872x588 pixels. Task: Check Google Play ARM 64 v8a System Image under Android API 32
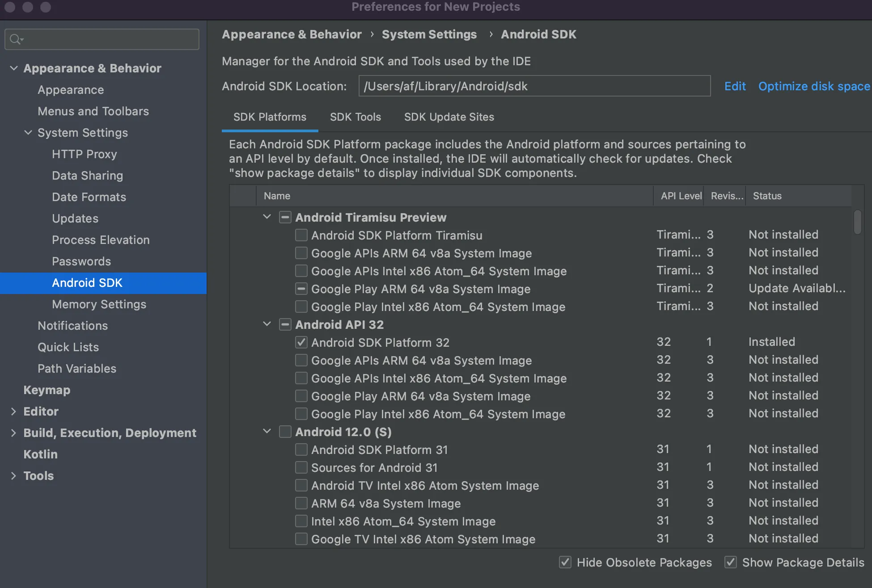coord(301,396)
